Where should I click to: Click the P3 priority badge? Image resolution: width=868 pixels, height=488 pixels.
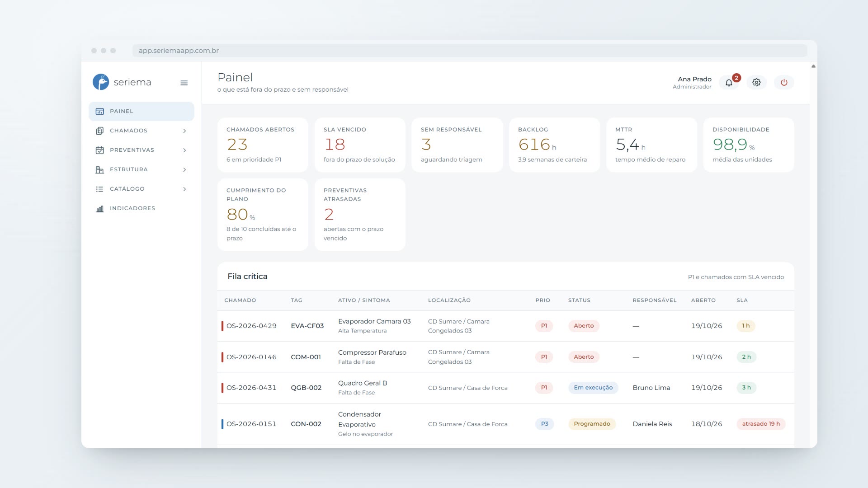(544, 424)
